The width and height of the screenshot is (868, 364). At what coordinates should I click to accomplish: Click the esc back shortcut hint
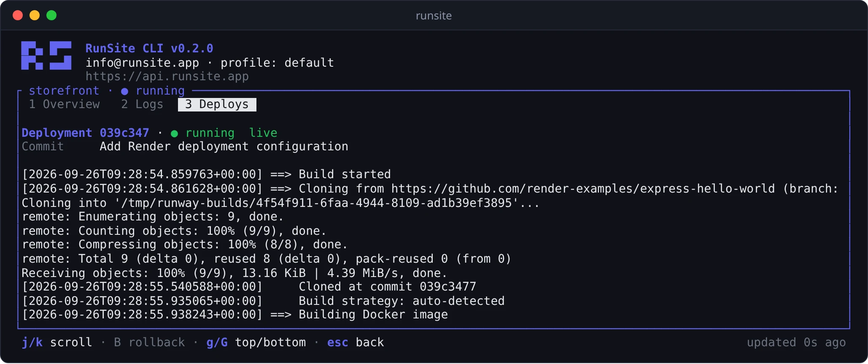point(356,342)
